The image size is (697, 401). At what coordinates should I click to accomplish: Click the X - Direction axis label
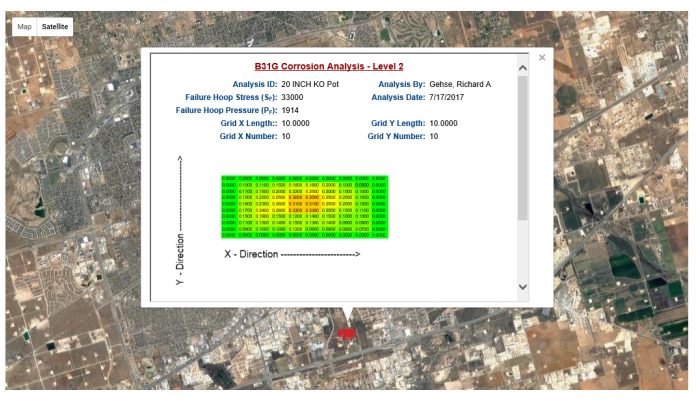pyautogui.click(x=291, y=254)
